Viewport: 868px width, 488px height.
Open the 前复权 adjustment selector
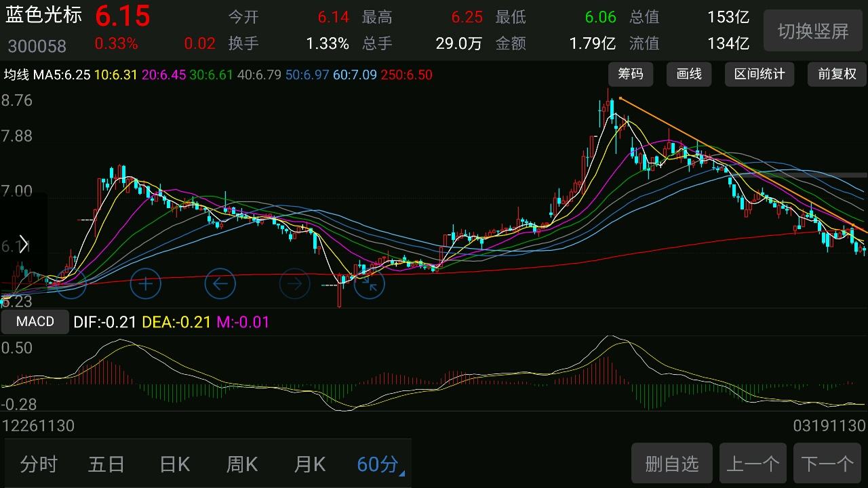[x=837, y=74]
